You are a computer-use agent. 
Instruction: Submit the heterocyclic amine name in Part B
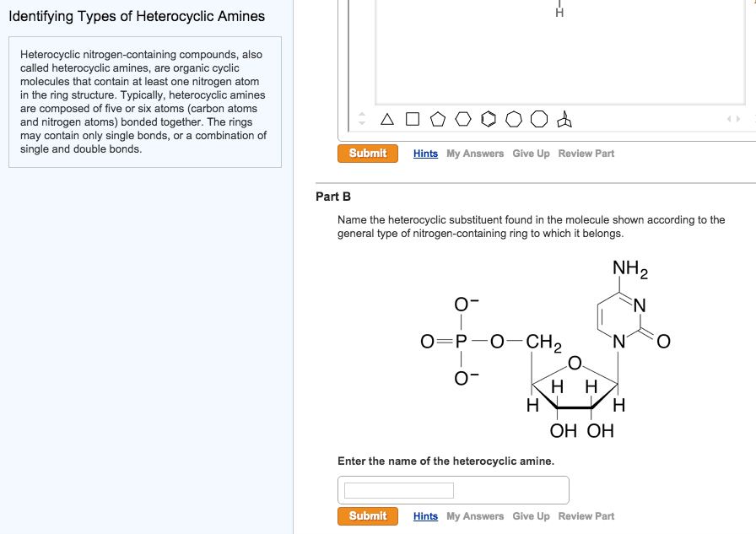point(367,515)
